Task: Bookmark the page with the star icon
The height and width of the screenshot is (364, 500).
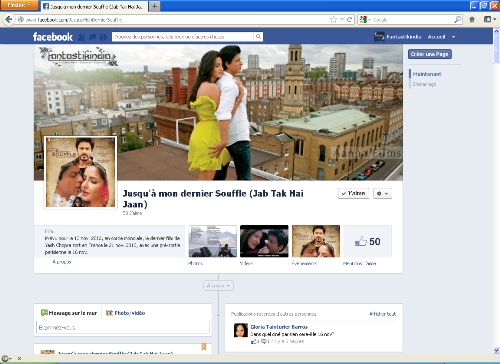Action: (x=333, y=20)
